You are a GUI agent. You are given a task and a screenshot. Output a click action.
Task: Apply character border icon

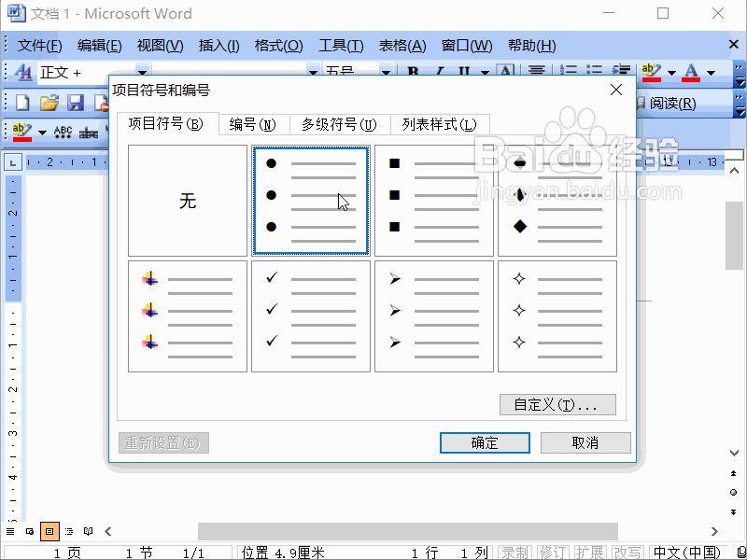point(505,72)
